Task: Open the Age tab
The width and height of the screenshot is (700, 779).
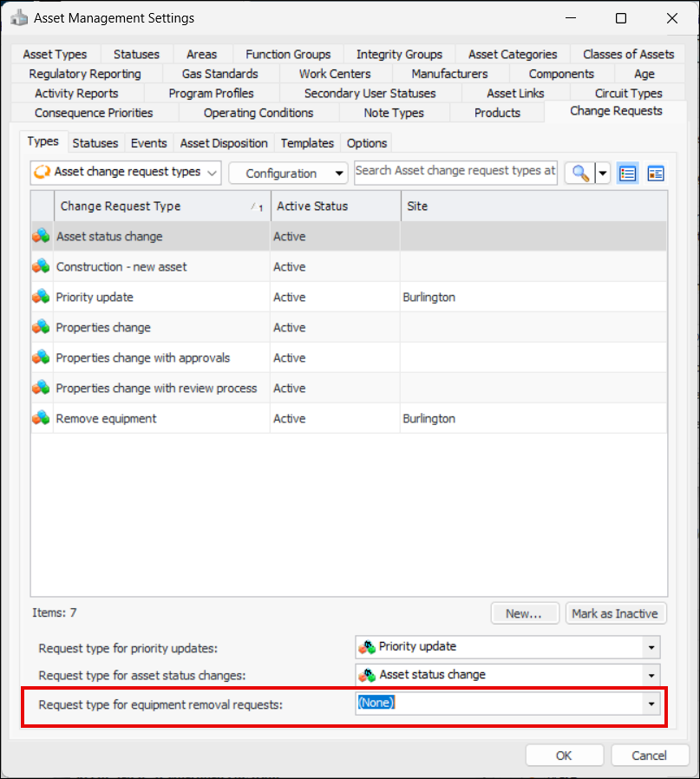Action: [x=644, y=74]
